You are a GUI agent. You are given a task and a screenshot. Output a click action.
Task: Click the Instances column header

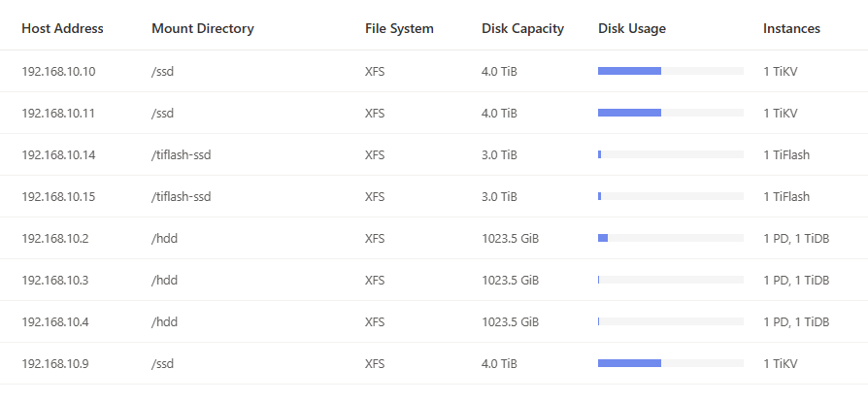pos(791,29)
